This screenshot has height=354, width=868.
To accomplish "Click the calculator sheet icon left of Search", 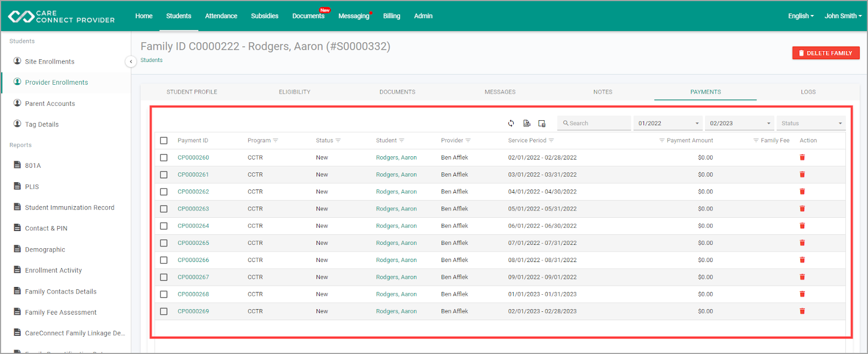I will tap(542, 123).
